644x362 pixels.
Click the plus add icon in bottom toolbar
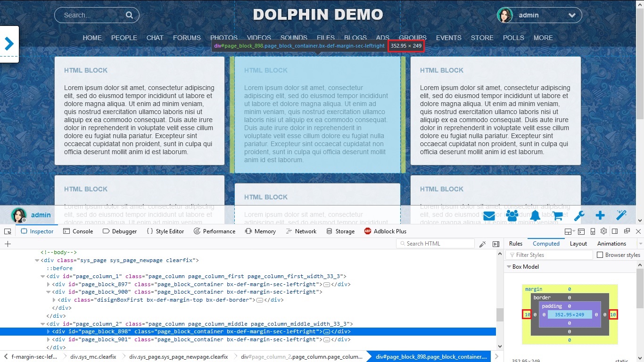[600, 216]
